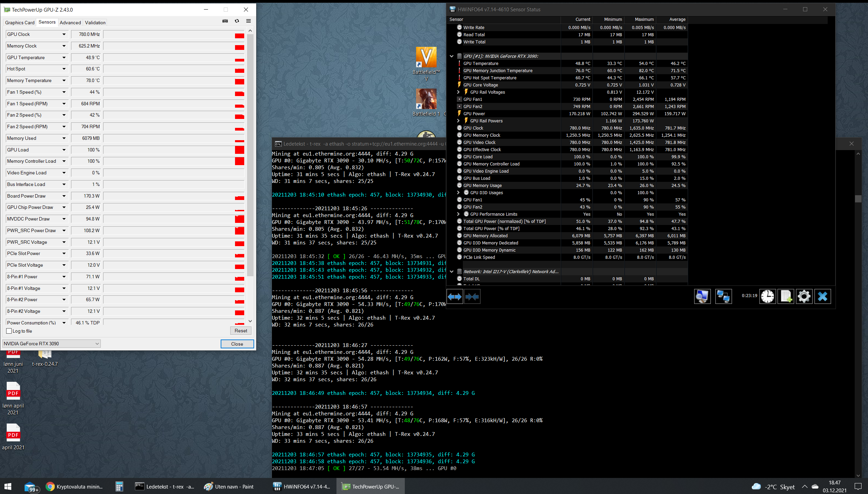The image size is (868, 494).
Task: Take a GPU-Z screenshot with camera icon
Action: 225,21
